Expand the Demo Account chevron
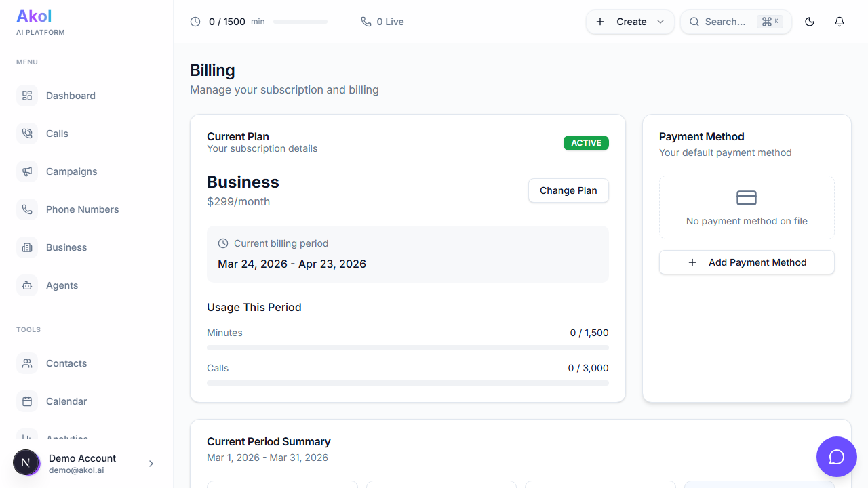Viewport: 868px width, 488px height. click(151, 464)
